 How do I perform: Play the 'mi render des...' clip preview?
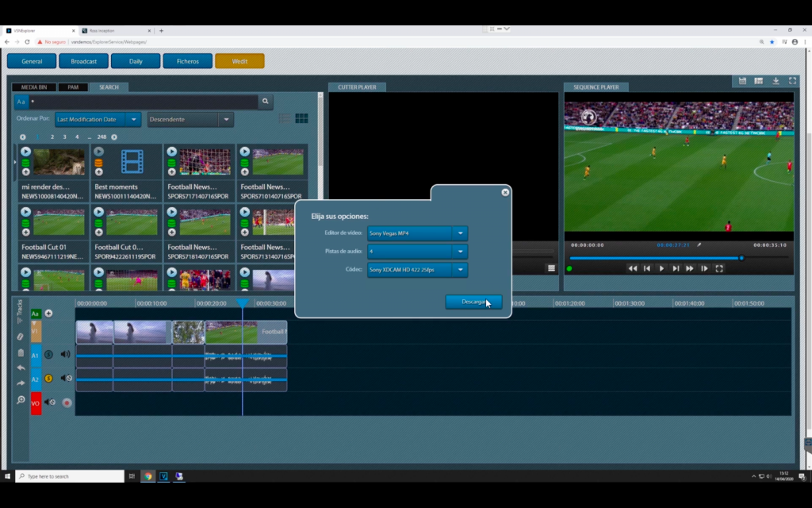pos(25,152)
